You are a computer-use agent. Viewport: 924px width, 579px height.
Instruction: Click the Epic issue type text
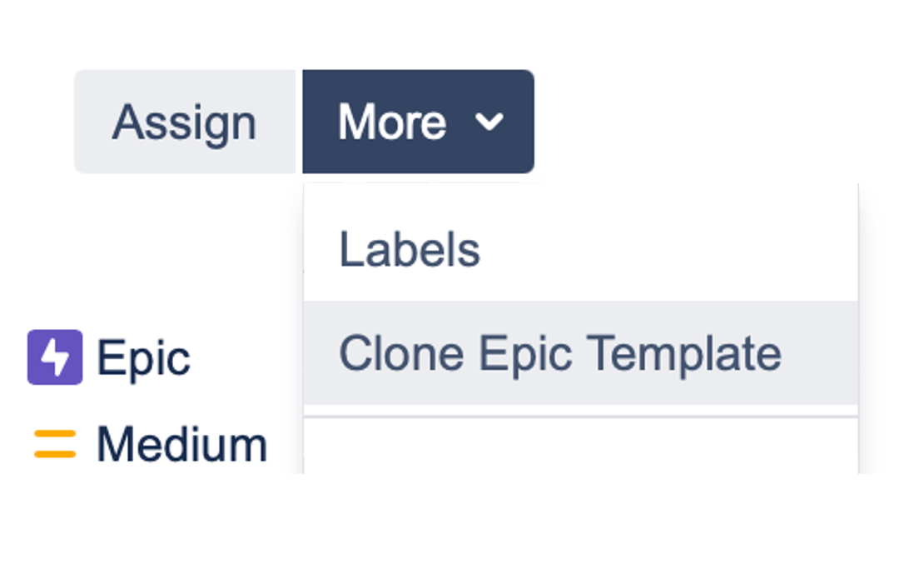point(143,358)
